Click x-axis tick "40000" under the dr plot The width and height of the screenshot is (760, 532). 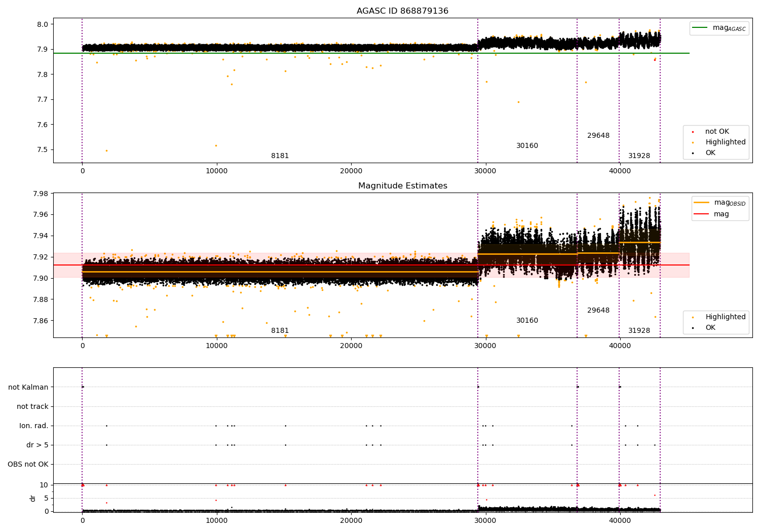pyautogui.click(x=620, y=521)
